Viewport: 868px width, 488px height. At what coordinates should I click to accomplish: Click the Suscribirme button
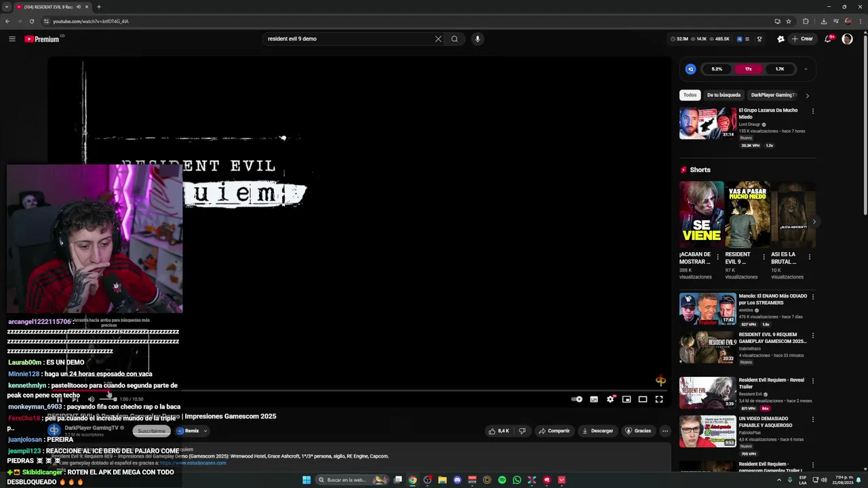click(x=151, y=431)
